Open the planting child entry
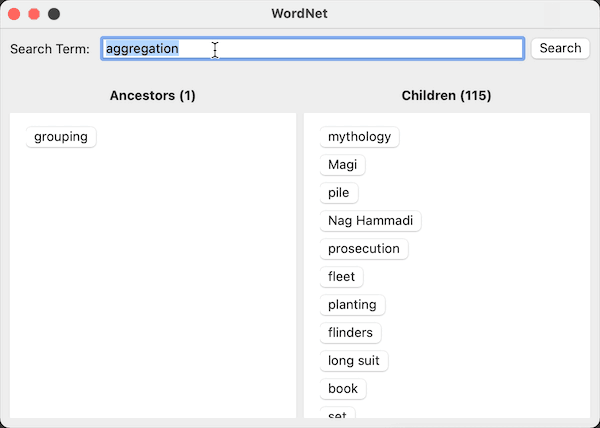This screenshot has width=600, height=428. pyautogui.click(x=352, y=305)
